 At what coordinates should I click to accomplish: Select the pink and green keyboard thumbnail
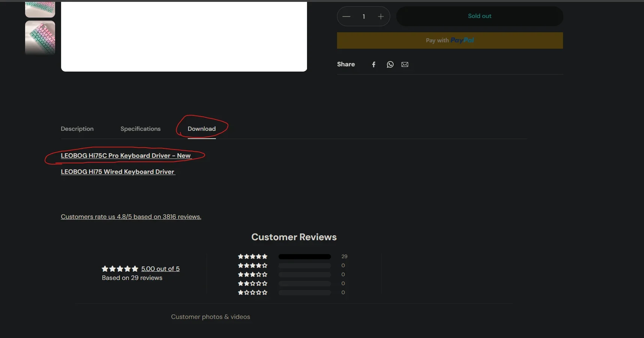pos(40,38)
